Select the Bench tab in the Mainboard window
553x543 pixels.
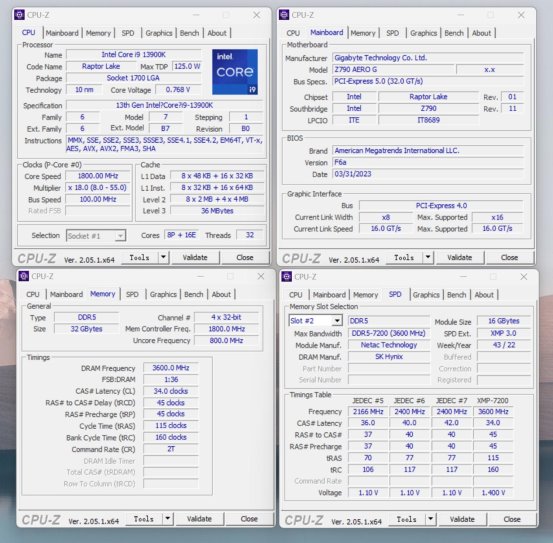454,33
